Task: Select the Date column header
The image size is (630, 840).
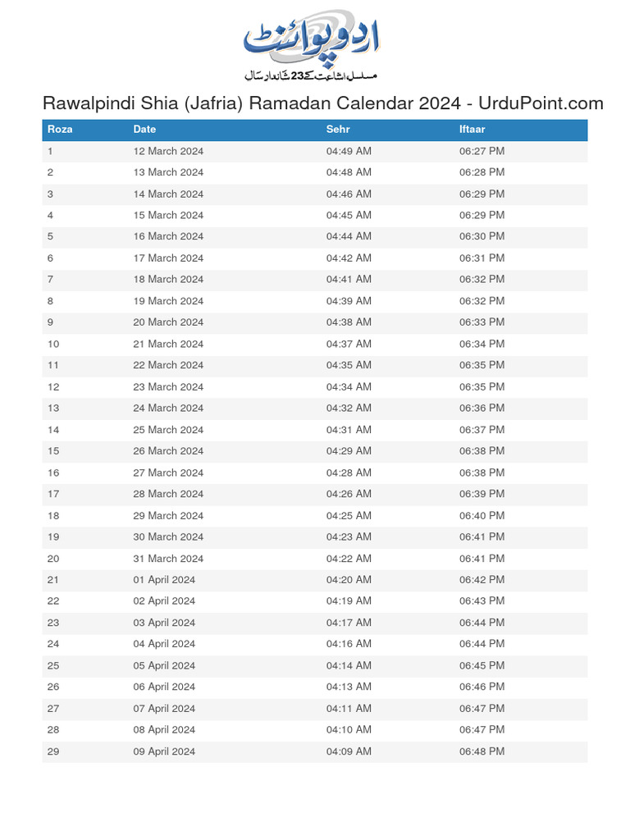Action: tap(144, 129)
